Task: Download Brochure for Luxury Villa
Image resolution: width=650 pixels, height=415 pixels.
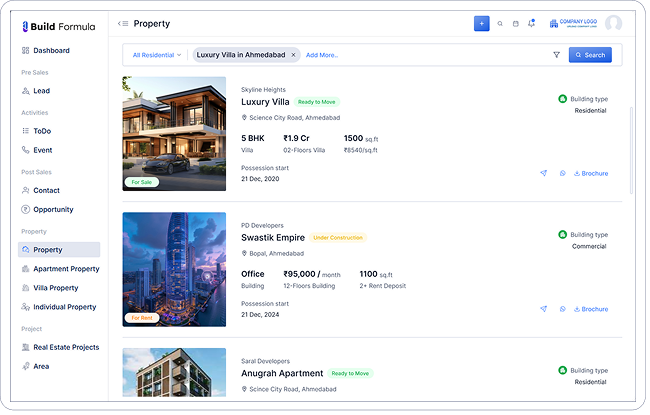Action: pyautogui.click(x=591, y=173)
